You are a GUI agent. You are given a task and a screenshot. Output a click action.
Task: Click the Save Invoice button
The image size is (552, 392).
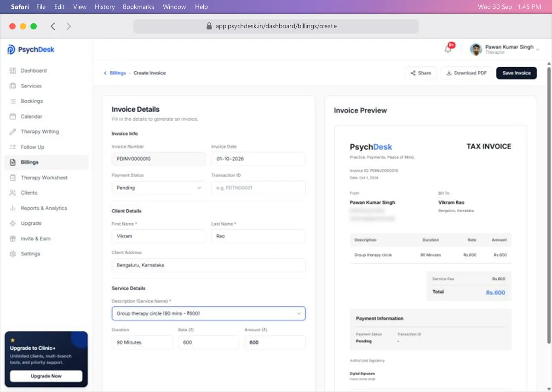pos(516,73)
